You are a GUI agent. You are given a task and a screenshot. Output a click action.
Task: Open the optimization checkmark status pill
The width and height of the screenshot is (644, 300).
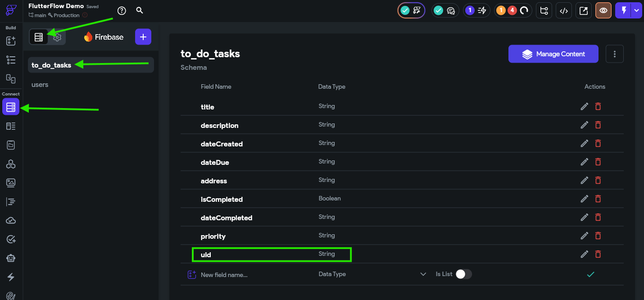tap(411, 11)
